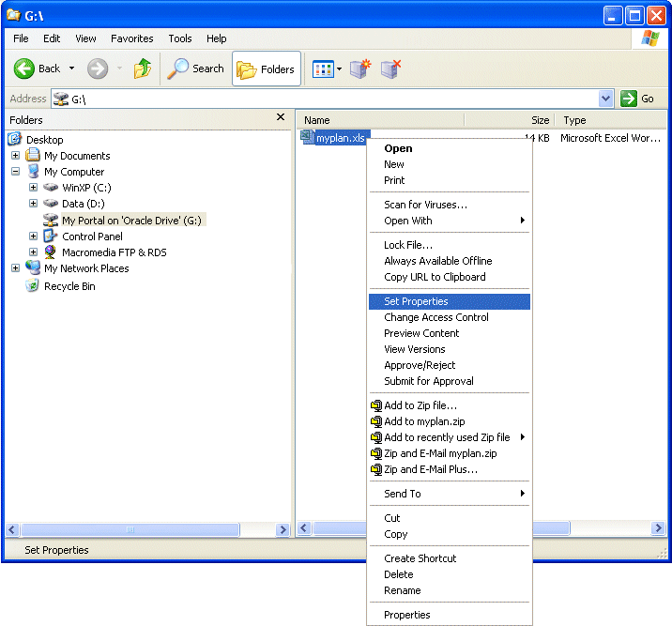Click the My Network Places icon
This screenshot has width=672, height=626.
pos(33,267)
